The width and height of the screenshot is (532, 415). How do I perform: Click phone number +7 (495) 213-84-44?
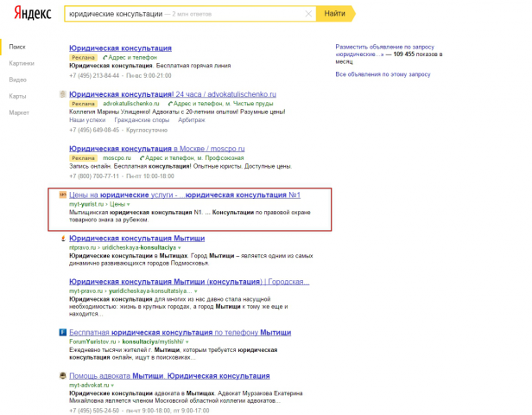[94, 75]
